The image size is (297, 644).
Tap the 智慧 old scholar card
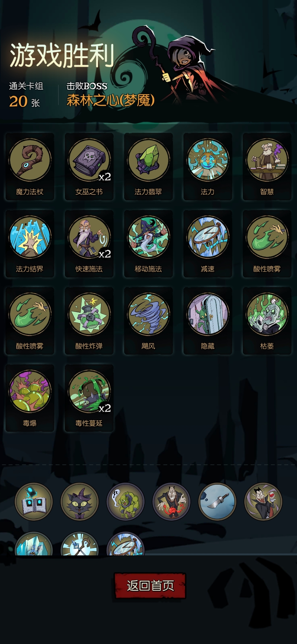267,167
